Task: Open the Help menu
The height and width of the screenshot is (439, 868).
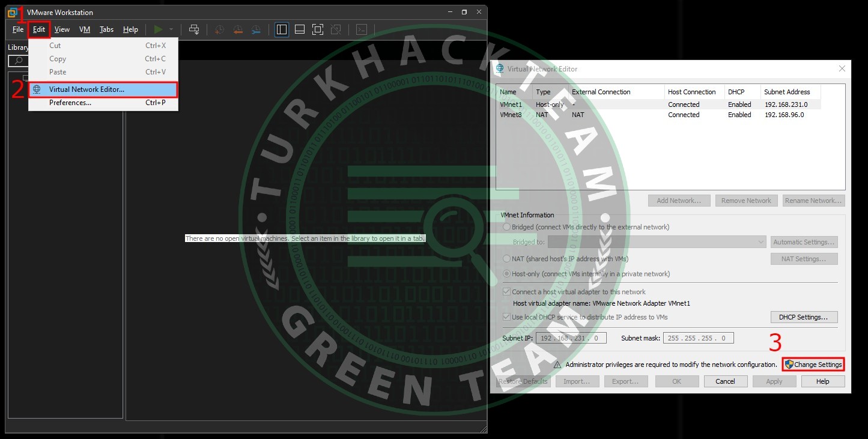Action: tap(130, 29)
